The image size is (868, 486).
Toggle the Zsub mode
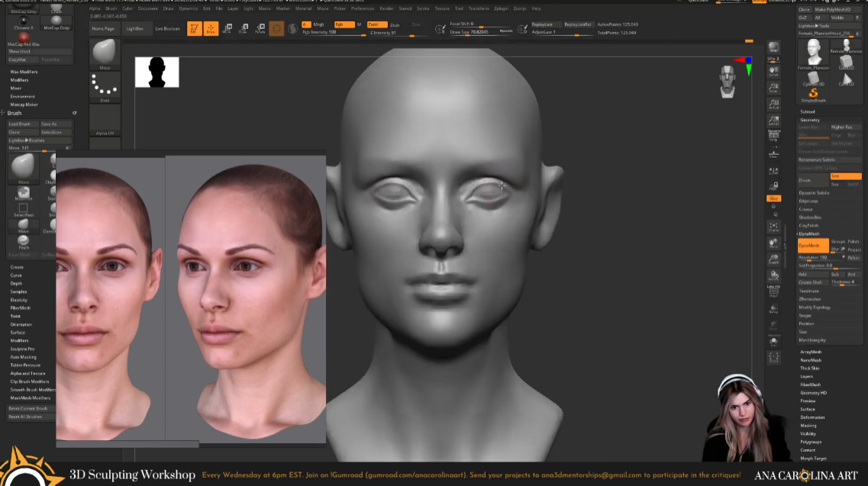tap(395, 25)
